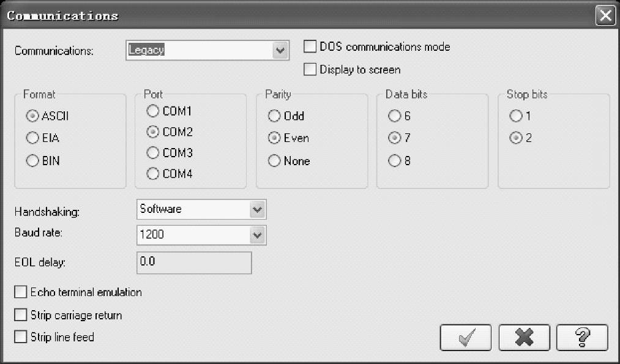Choose COM2 port

[x=152, y=132]
